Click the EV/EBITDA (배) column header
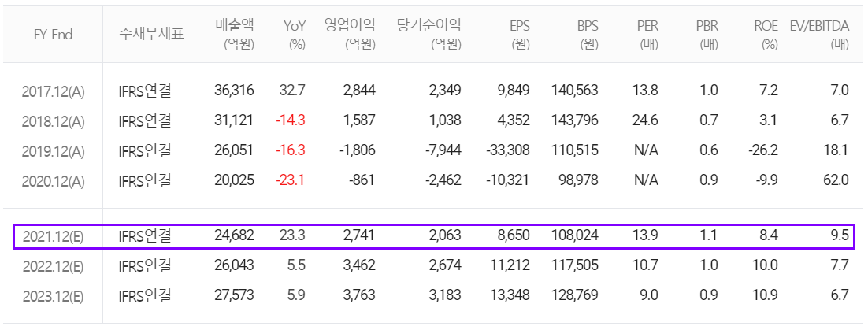Viewport: 868px width, 326px height. [819, 35]
